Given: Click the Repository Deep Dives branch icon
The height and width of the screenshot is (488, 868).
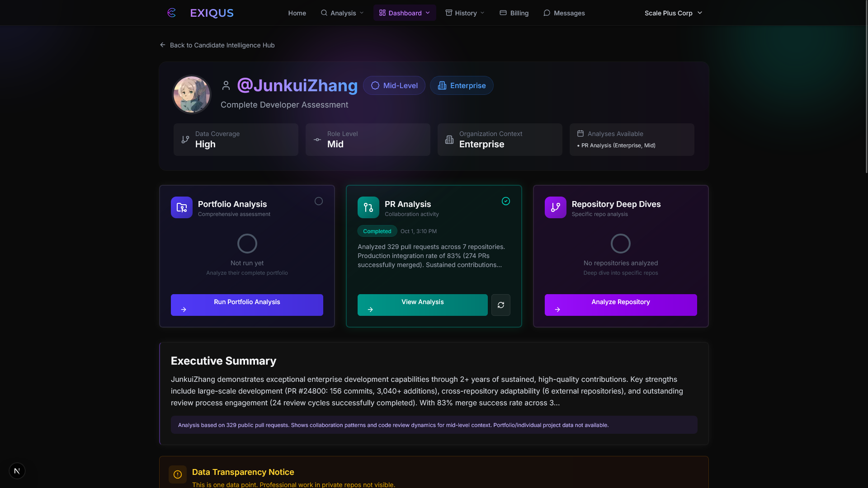Looking at the screenshot, I should 556,207.
